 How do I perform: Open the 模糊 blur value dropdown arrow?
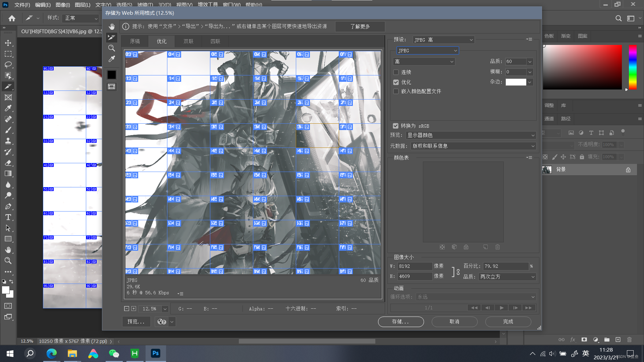pos(530,72)
